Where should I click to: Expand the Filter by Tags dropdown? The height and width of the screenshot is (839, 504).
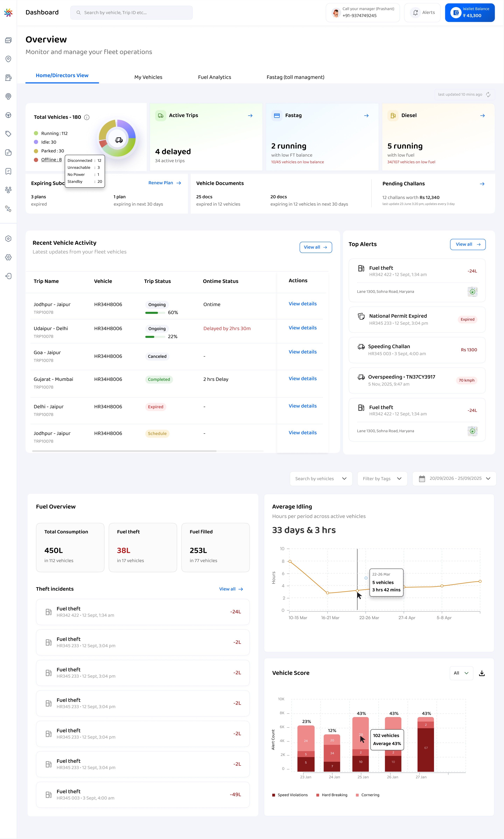point(382,479)
